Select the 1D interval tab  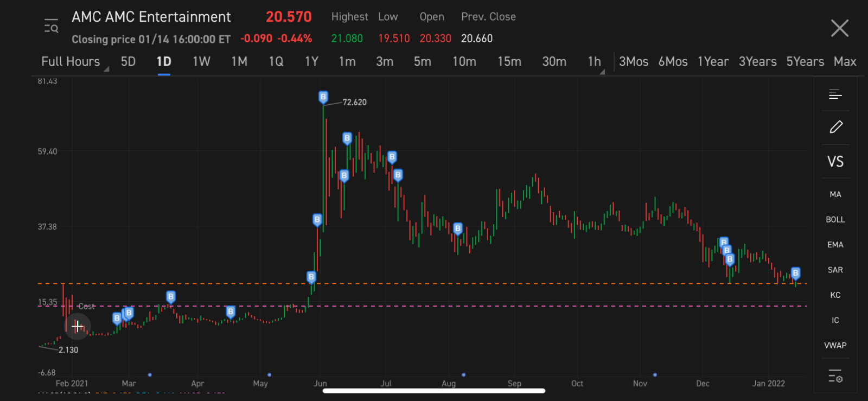pos(164,61)
